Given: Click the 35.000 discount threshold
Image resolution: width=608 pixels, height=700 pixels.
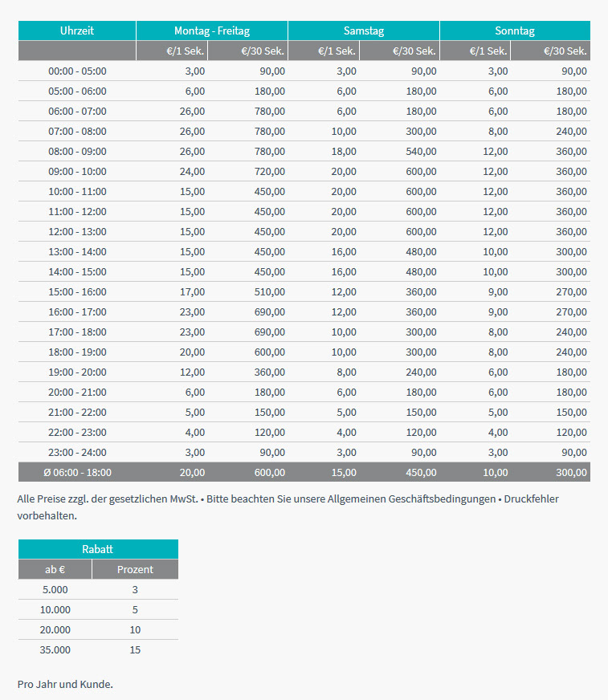Looking at the screenshot, I should tap(55, 650).
